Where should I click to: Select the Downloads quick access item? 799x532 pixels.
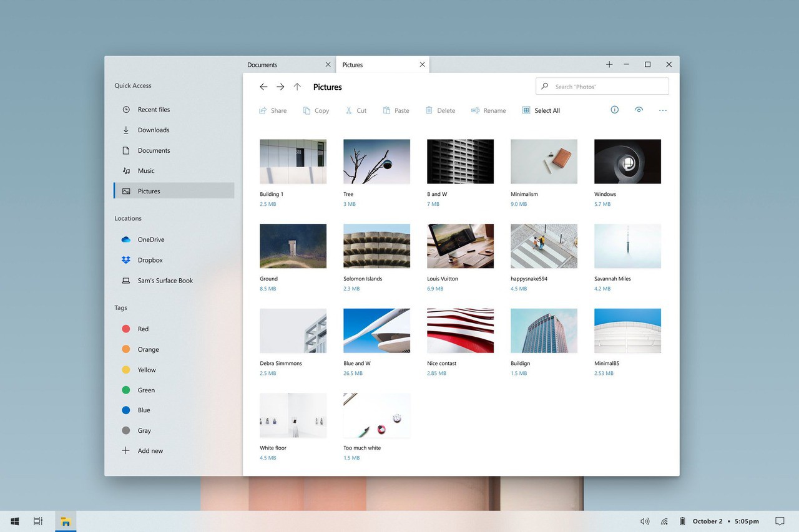pyautogui.click(x=153, y=130)
